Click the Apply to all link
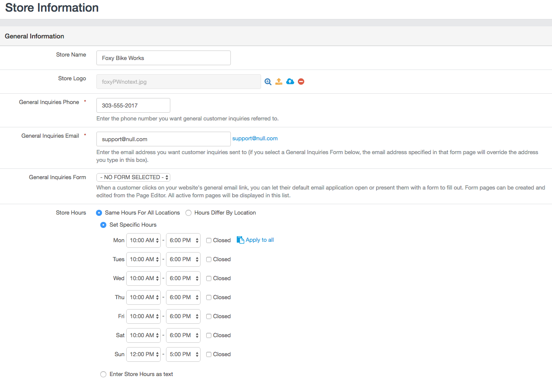Viewport: 552px width, 392px height. [x=260, y=240]
